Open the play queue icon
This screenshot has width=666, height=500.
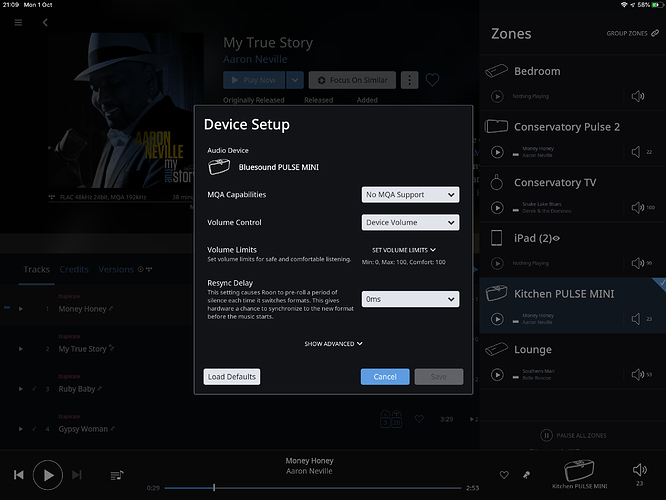(x=117, y=475)
